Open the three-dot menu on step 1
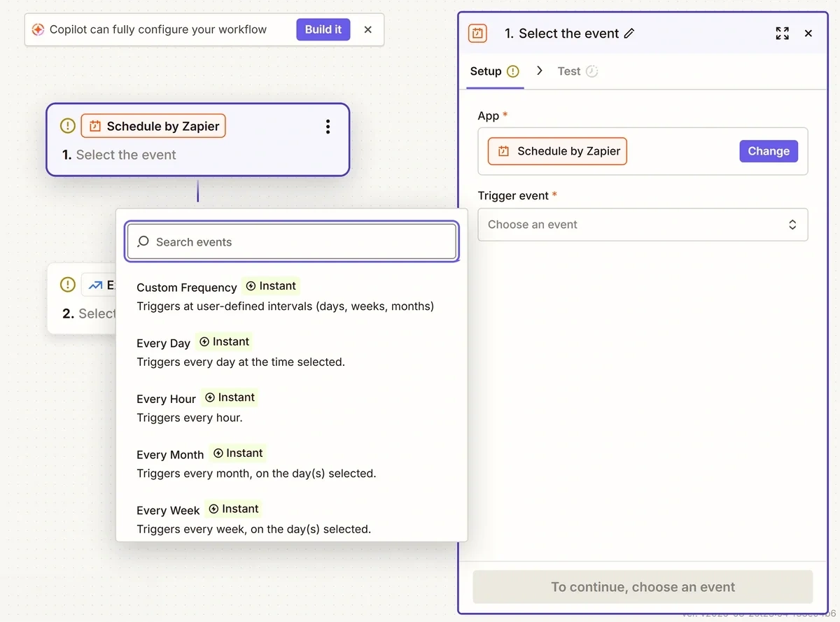The height and width of the screenshot is (622, 840). 328,127
